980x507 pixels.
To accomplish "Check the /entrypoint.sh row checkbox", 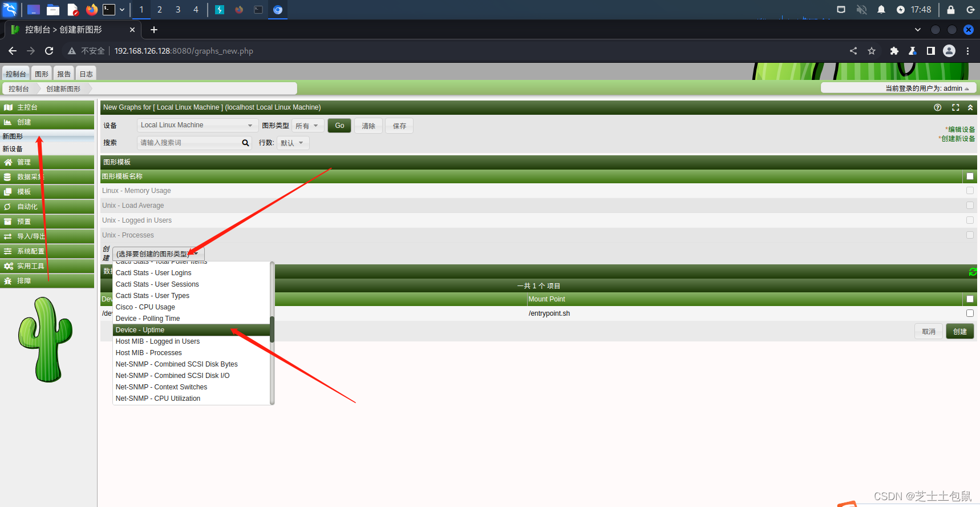I will coord(970,313).
